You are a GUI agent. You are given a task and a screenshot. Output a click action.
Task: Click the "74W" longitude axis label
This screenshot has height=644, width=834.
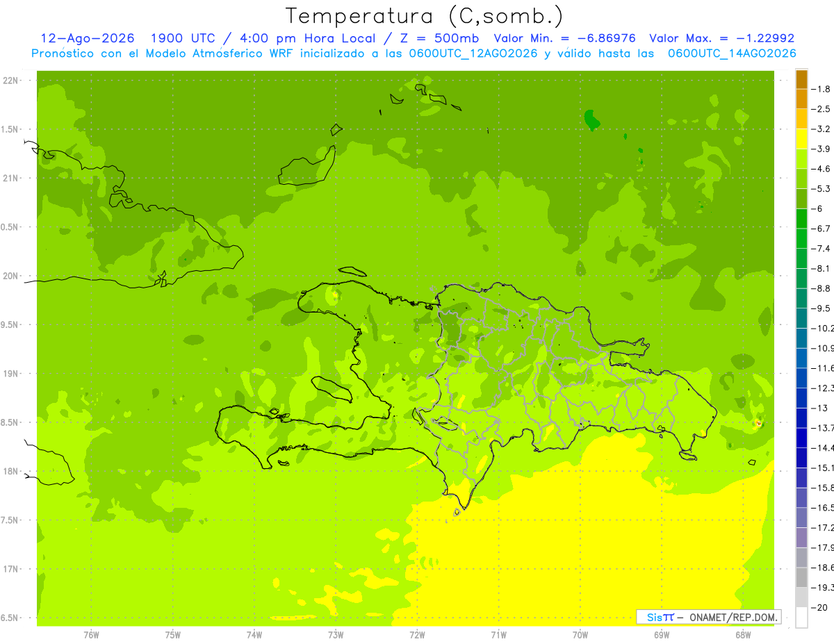coord(254,635)
